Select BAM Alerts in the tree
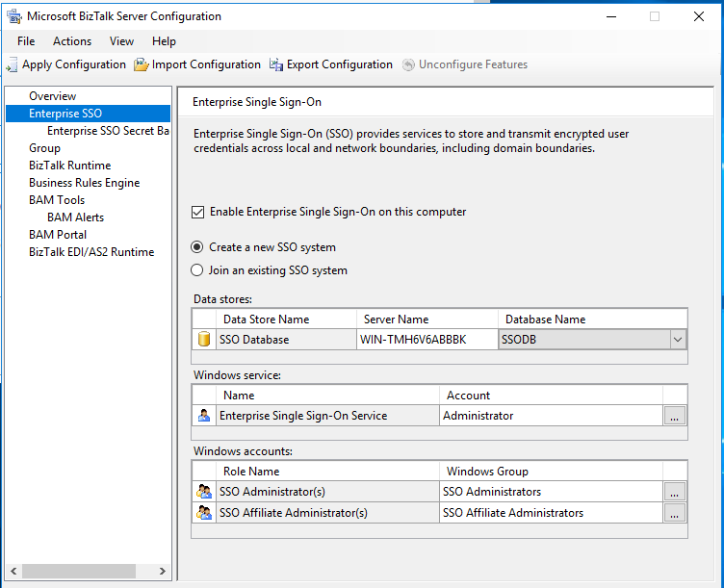This screenshot has height=588, width=724. pos(75,217)
